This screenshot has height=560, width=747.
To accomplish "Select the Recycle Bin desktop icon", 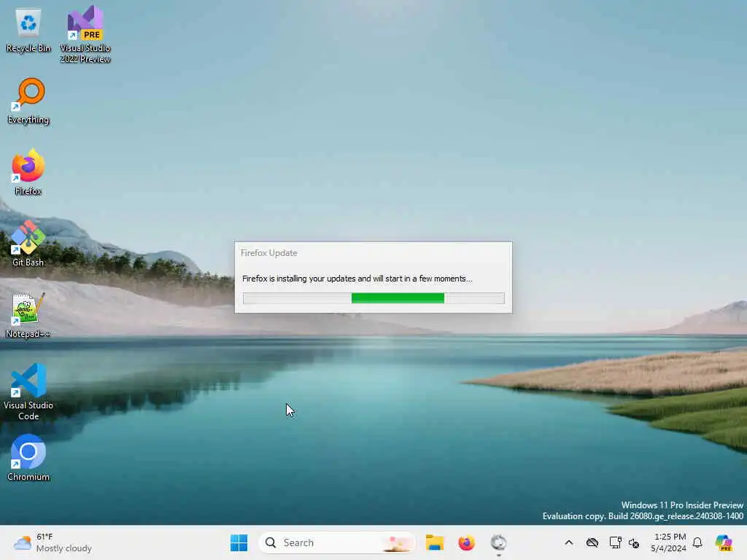I will 28,31.
